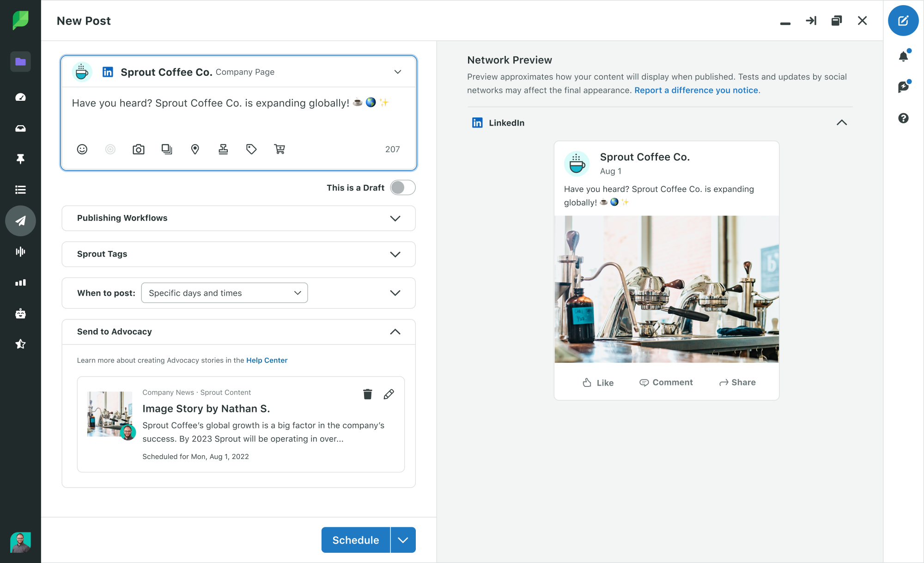Image resolution: width=924 pixels, height=563 pixels.
Task: Click the media/camera upload icon
Action: (x=138, y=148)
